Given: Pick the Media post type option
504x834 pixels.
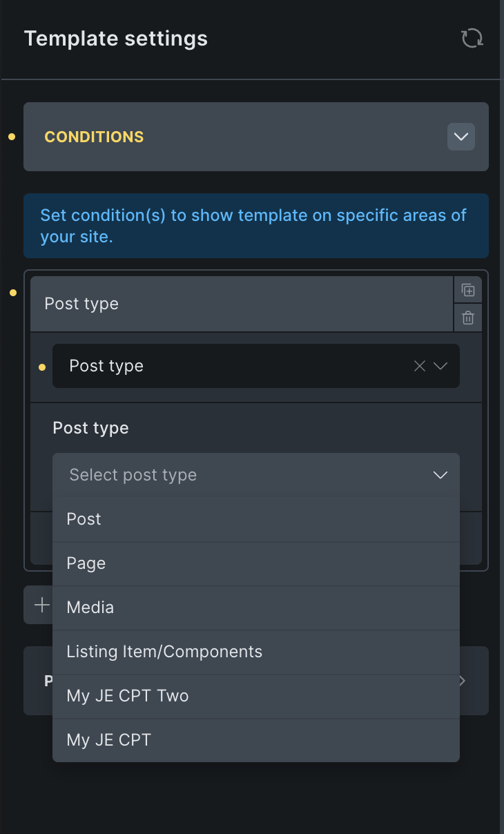Looking at the screenshot, I should (90, 608).
